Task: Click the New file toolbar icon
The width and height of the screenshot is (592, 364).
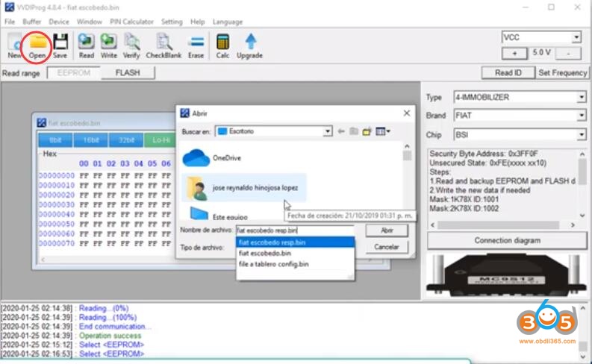Action: coord(14,45)
